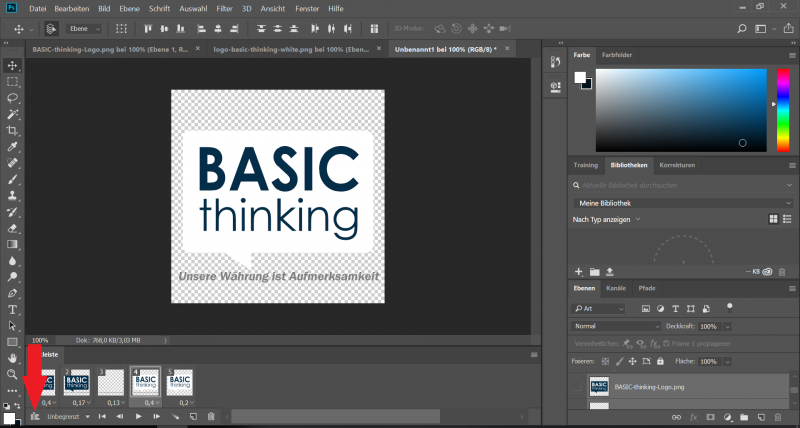Switch library to list view

pos(787,219)
